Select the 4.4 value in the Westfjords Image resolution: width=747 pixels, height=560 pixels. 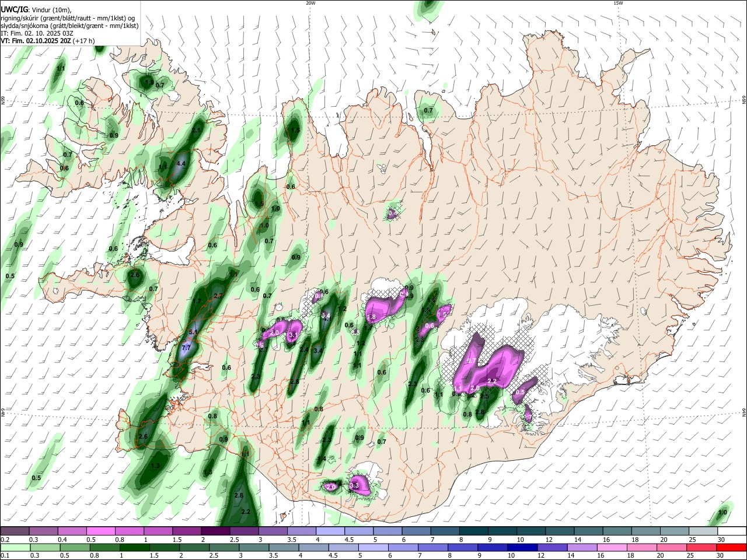[181, 164]
